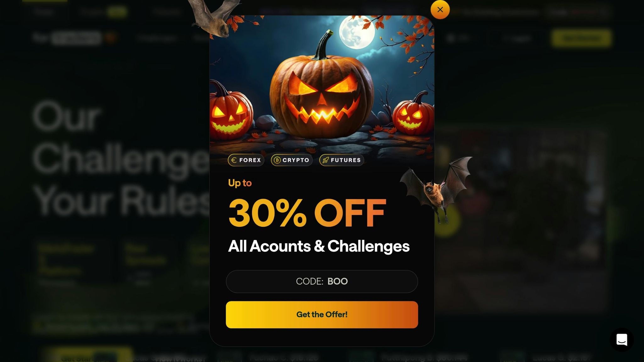Image resolution: width=644 pixels, height=362 pixels.
Task: Click the orange Up to text
Action: click(x=240, y=183)
